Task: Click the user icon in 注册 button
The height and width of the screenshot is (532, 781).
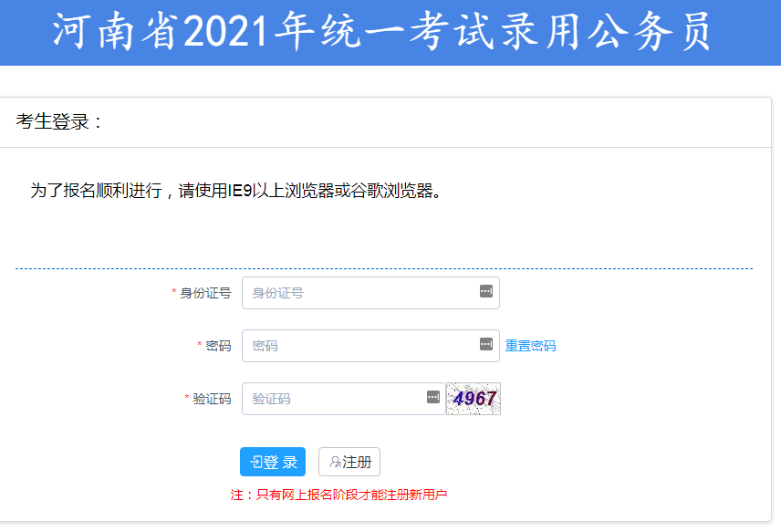Action: [x=335, y=463]
